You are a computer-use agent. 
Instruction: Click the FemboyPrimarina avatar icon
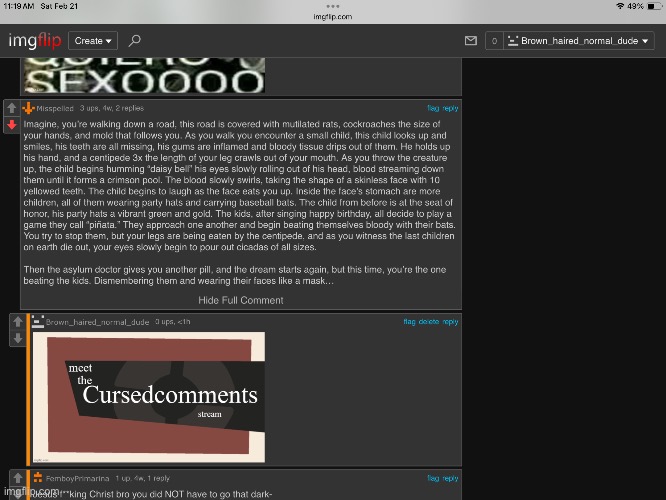(x=38, y=478)
